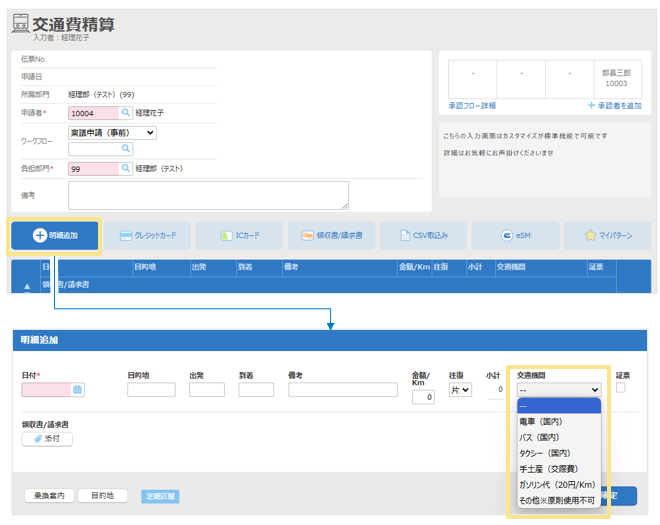Open the クレジットカード import button
The image size is (660, 525).
click(x=148, y=236)
